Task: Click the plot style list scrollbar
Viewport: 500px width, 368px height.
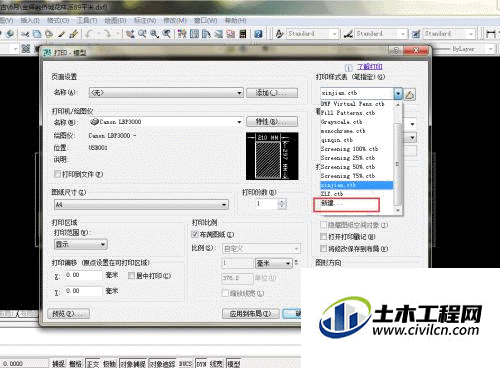Action: (397, 157)
